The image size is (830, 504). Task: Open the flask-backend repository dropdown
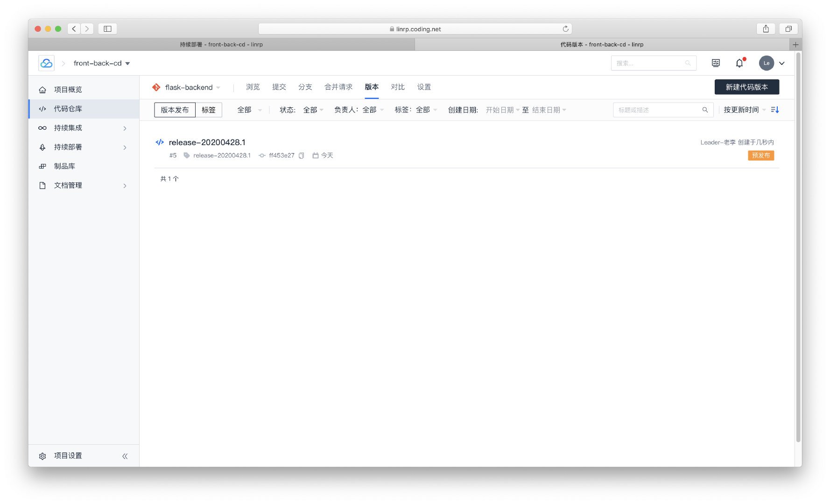(x=193, y=87)
